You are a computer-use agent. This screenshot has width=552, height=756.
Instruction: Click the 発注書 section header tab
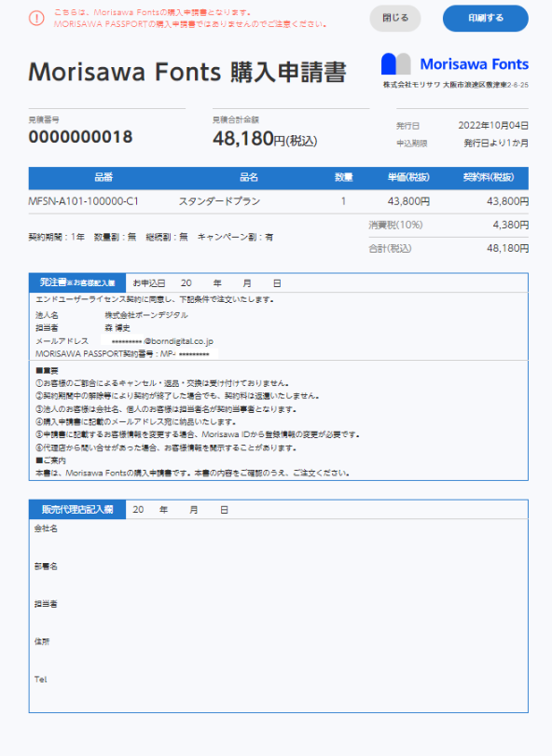tap(77, 282)
